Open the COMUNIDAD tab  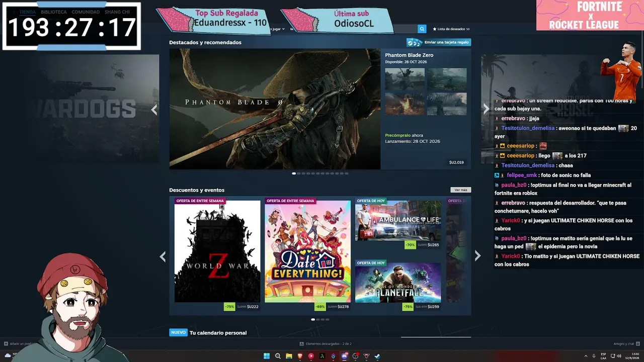[86, 12]
